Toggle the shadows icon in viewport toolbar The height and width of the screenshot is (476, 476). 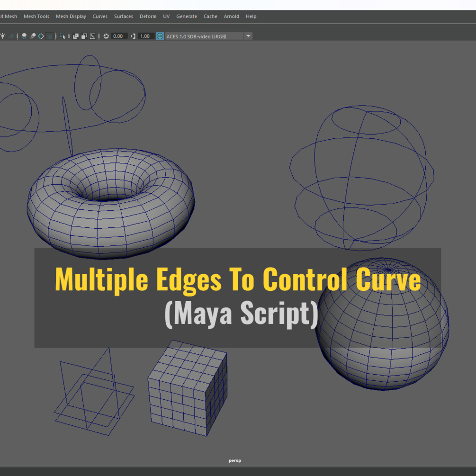coord(11,36)
